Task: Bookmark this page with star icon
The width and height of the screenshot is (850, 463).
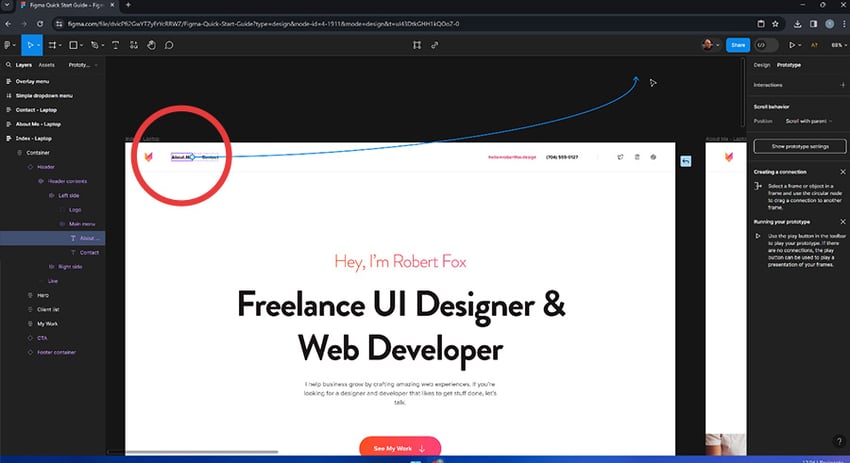Action: point(775,24)
